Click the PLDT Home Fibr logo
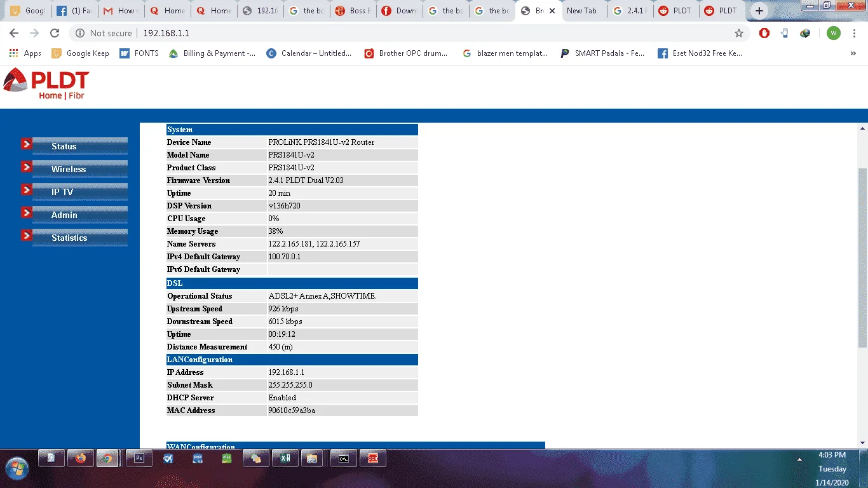The width and height of the screenshot is (868, 488). click(46, 85)
